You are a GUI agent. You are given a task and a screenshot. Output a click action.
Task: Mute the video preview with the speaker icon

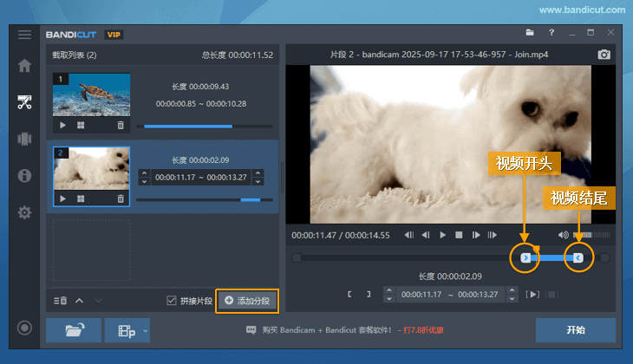[x=563, y=235]
